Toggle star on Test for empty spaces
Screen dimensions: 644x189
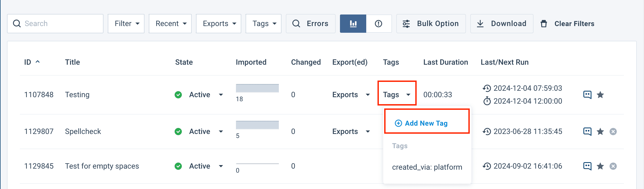pos(600,166)
